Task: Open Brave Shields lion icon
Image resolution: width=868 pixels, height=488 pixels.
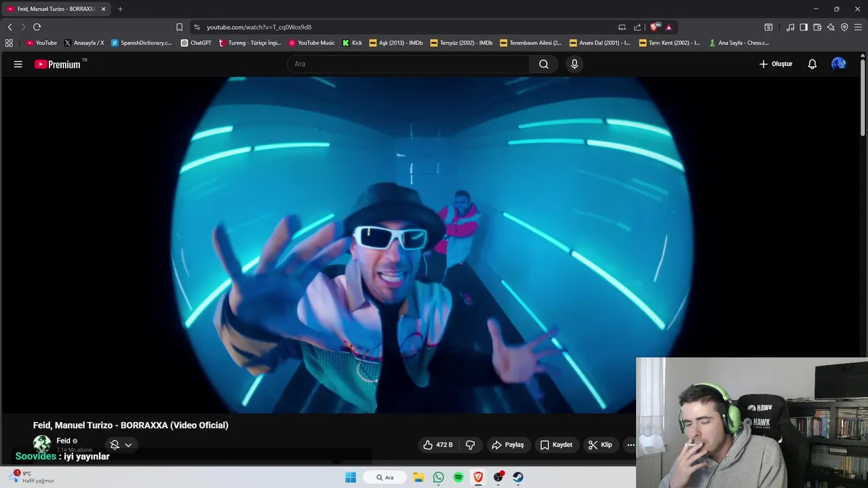Action: (654, 27)
